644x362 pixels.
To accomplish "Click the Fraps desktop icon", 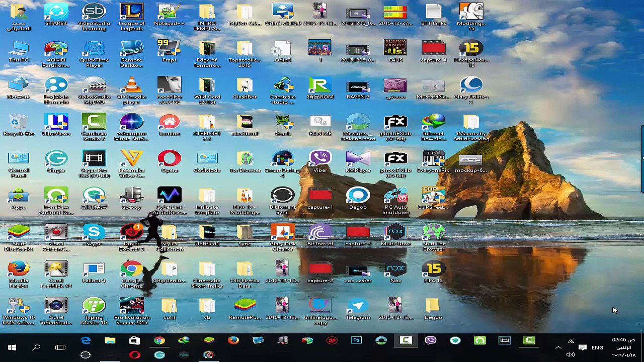I will pyautogui.click(x=169, y=52).
